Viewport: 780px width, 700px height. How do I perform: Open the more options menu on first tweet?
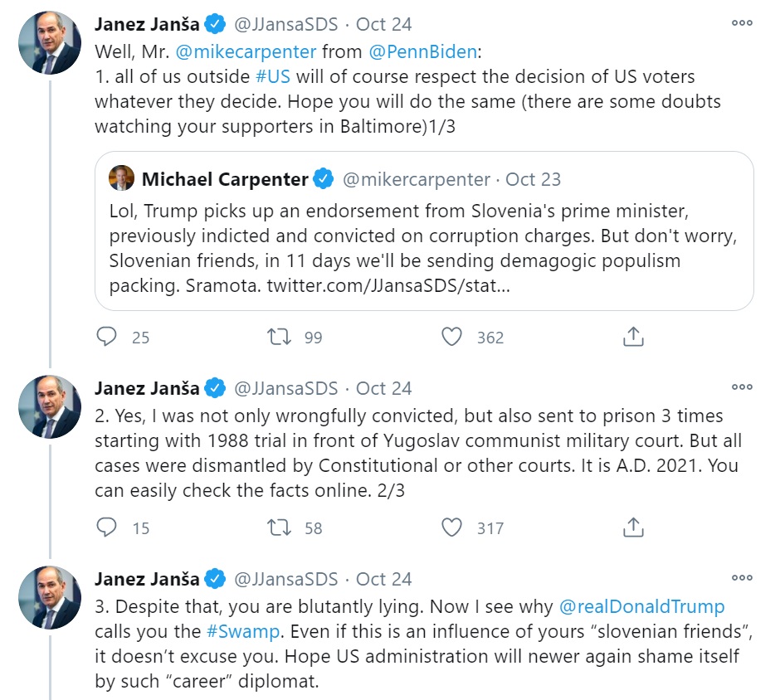click(741, 23)
